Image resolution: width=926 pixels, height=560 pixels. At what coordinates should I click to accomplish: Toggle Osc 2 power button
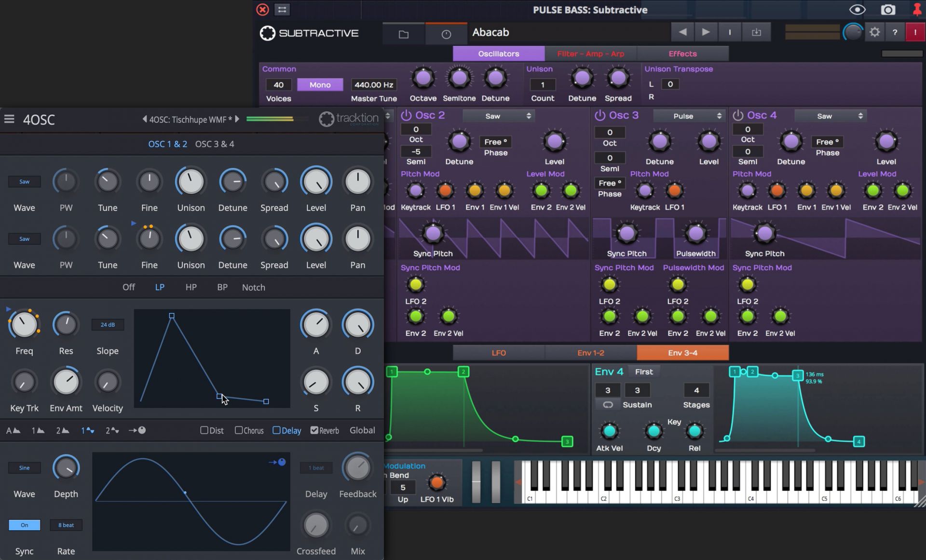406,115
